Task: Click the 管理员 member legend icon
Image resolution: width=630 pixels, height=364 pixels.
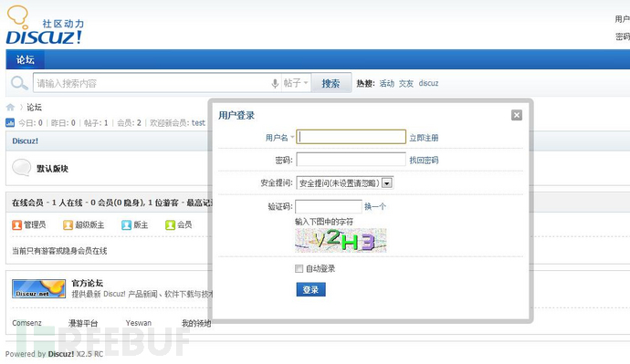Action: pyautogui.click(x=16, y=224)
